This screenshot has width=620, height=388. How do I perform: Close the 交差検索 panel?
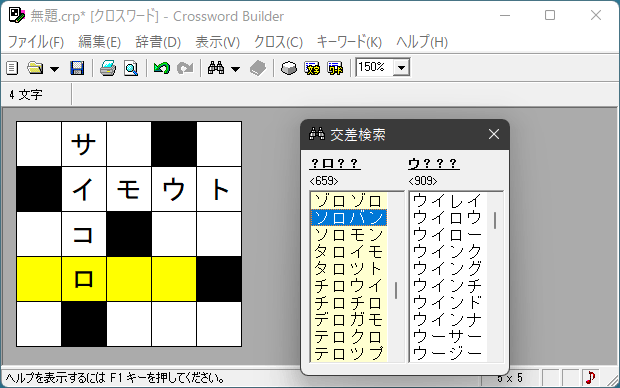click(494, 134)
